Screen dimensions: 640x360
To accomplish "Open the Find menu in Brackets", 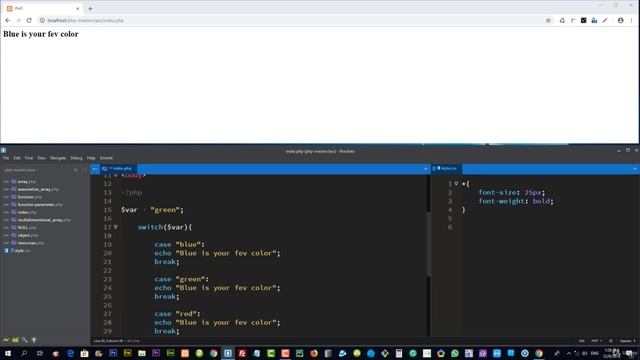I will coord(29,158).
